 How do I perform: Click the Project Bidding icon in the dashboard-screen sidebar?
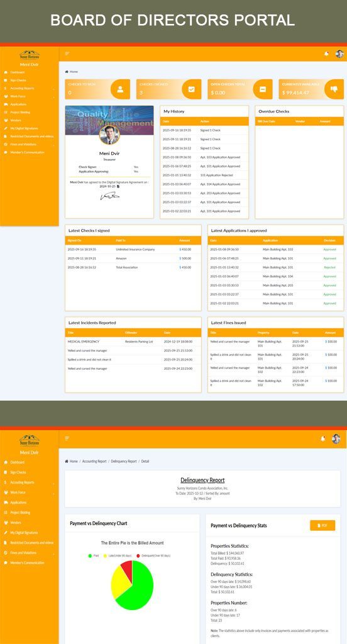tap(6, 112)
